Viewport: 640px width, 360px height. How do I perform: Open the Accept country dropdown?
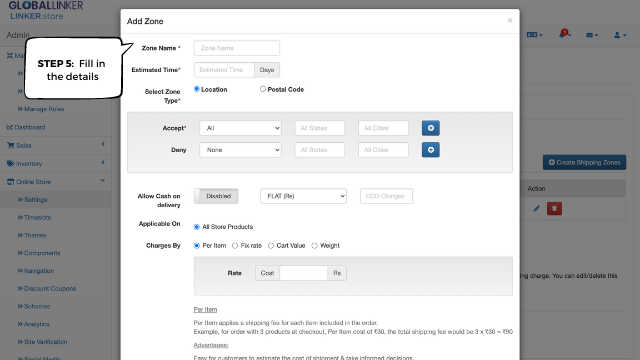(240, 128)
